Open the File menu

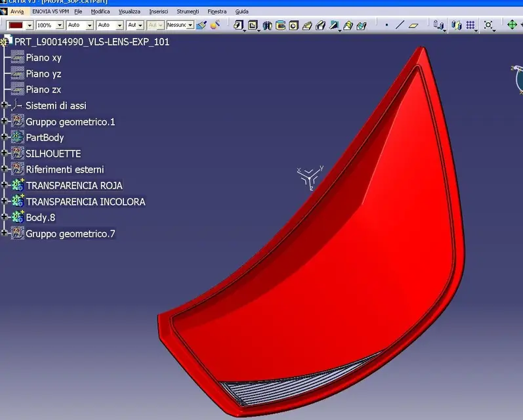pos(78,11)
